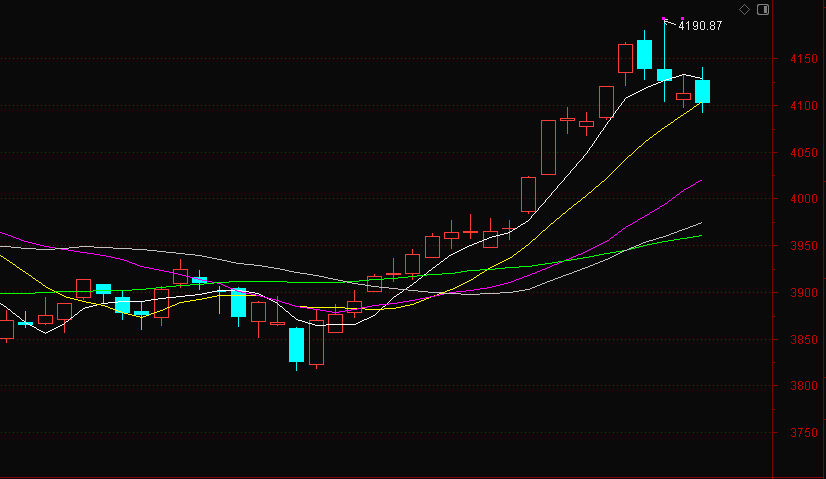The width and height of the screenshot is (826, 479).
Task: Click the large cyan candle left of the peak wick
Action: (x=645, y=54)
